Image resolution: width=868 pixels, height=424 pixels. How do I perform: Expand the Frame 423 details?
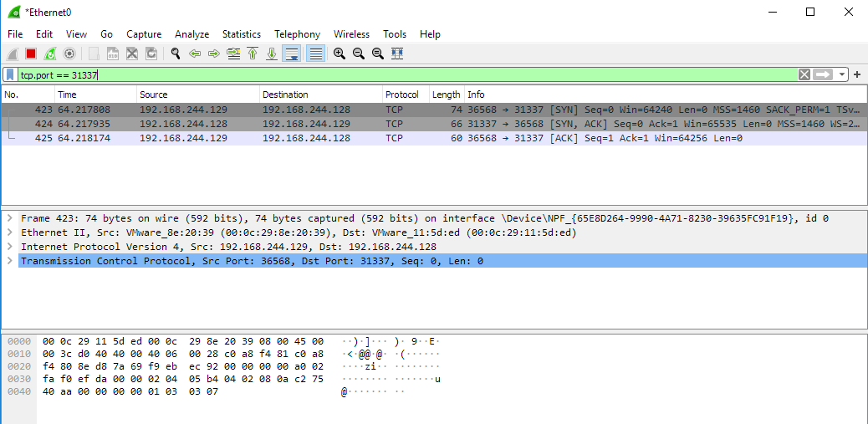click(9, 218)
